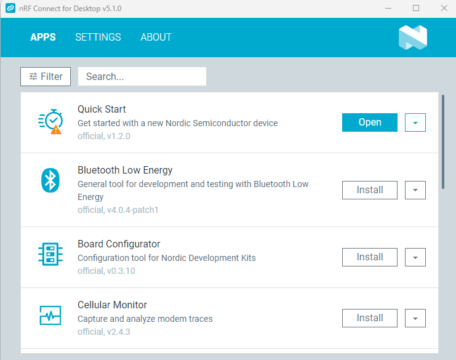Click 'Configuration tool for Nordic Development Kits' text
Screen dimensions: 456x360
tap(167, 258)
